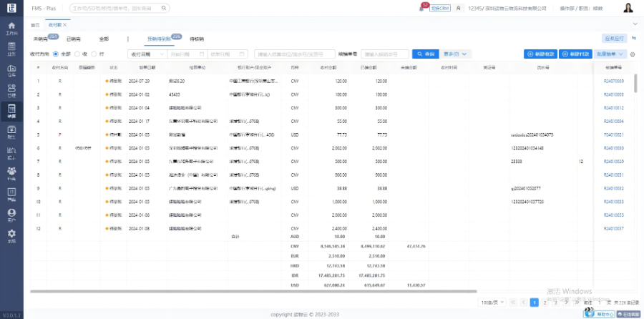The height and width of the screenshot is (319, 644).
Task: Select the 预销待到账 tab
Action: coord(160,39)
